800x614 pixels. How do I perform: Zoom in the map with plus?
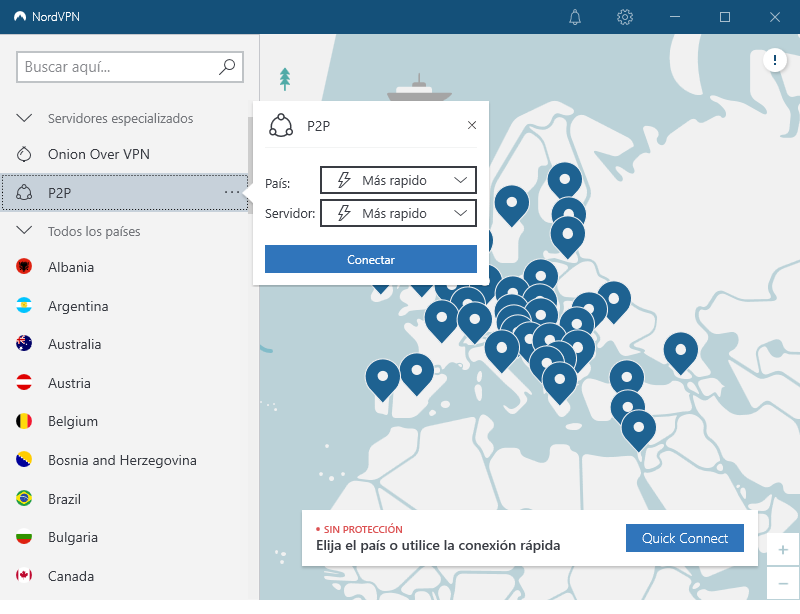pyautogui.click(x=783, y=550)
